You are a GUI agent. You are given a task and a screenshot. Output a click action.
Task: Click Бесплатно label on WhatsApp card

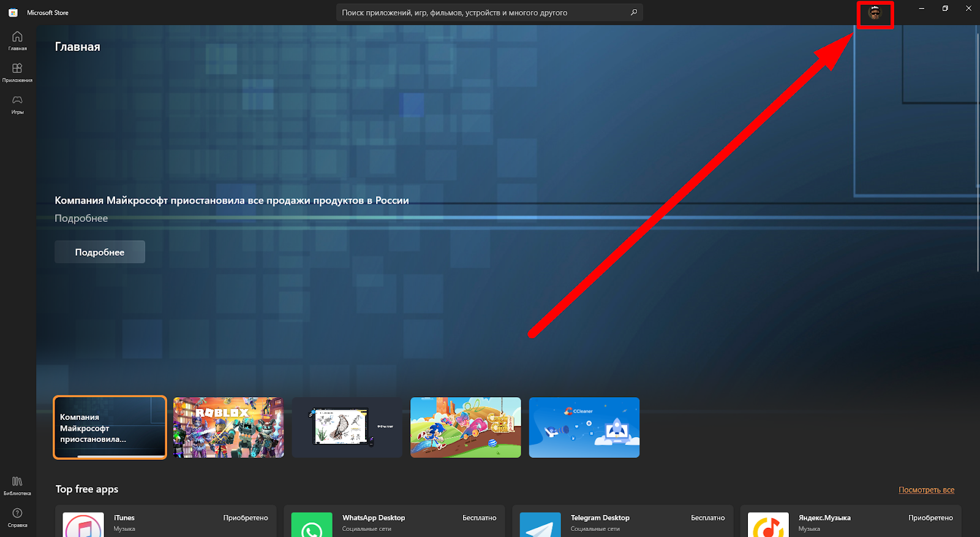pos(480,518)
